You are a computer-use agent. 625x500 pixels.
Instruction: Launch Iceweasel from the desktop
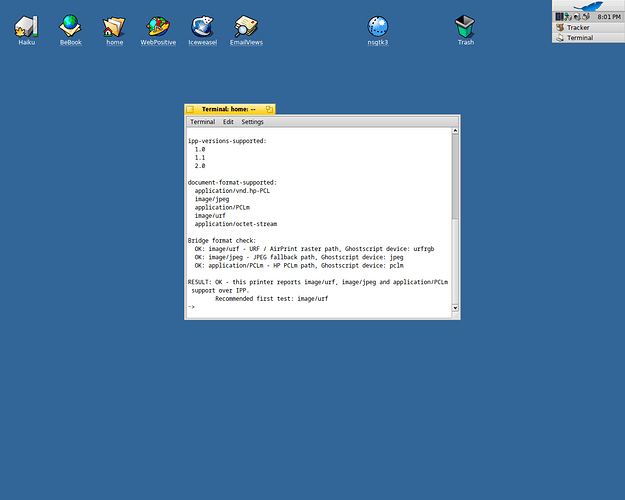coord(202,30)
